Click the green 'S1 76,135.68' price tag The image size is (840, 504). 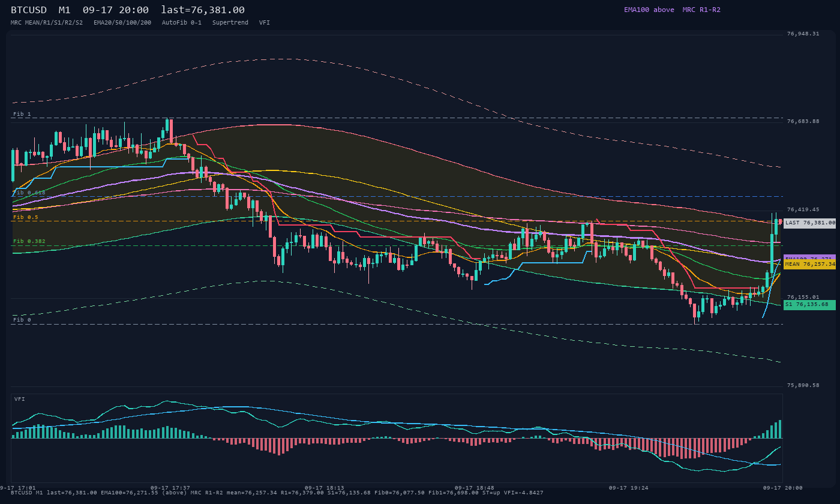[x=809, y=304]
